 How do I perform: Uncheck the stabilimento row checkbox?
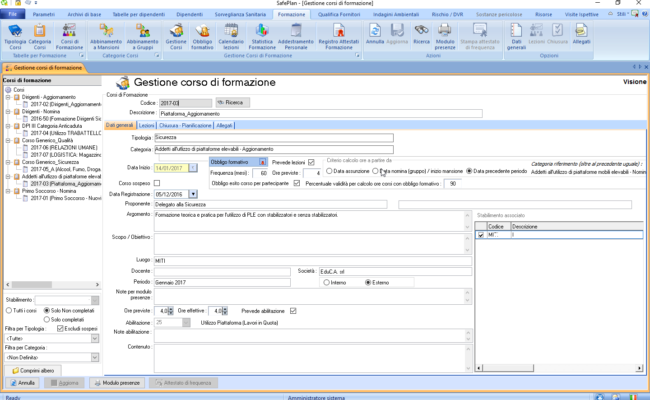pos(481,235)
